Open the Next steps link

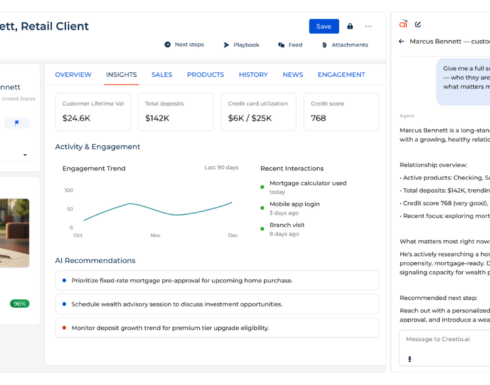pyautogui.click(x=189, y=45)
